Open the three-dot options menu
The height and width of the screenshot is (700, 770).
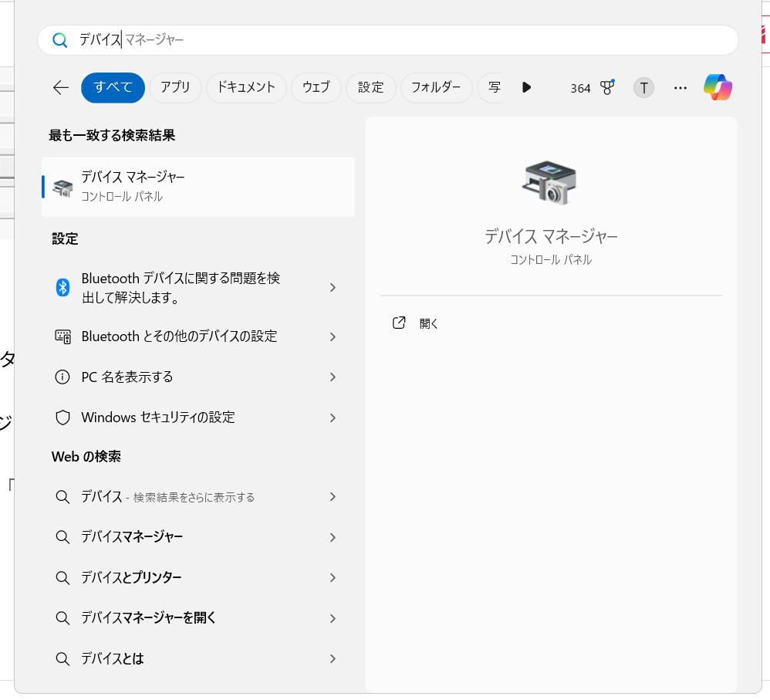pyautogui.click(x=681, y=88)
